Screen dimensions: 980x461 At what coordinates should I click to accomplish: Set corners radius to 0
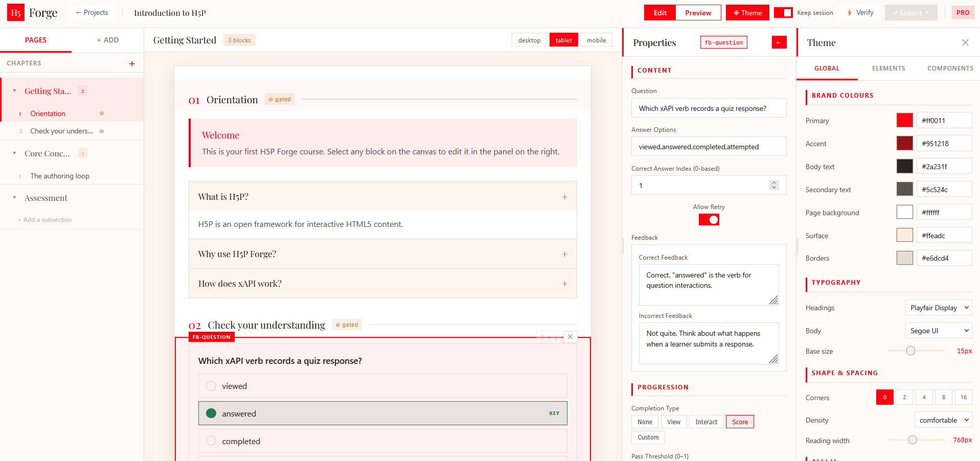click(885, 397)
